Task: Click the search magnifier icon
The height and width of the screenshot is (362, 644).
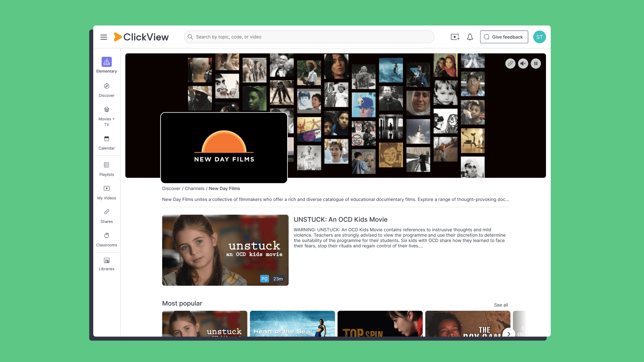Action: pyautogui.click(x=190, y=37)
